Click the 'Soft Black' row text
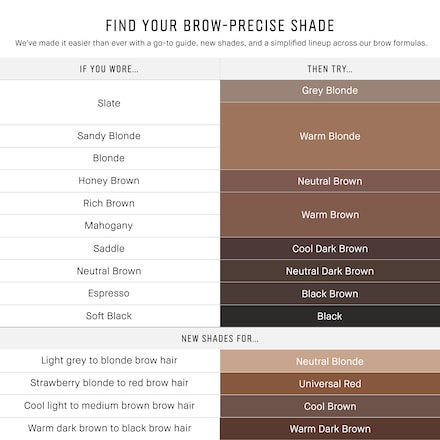 pos(109,316)
